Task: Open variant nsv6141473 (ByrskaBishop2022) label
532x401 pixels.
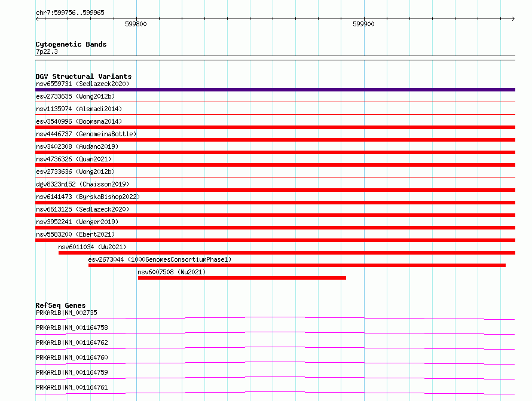Action: point(87,197)
